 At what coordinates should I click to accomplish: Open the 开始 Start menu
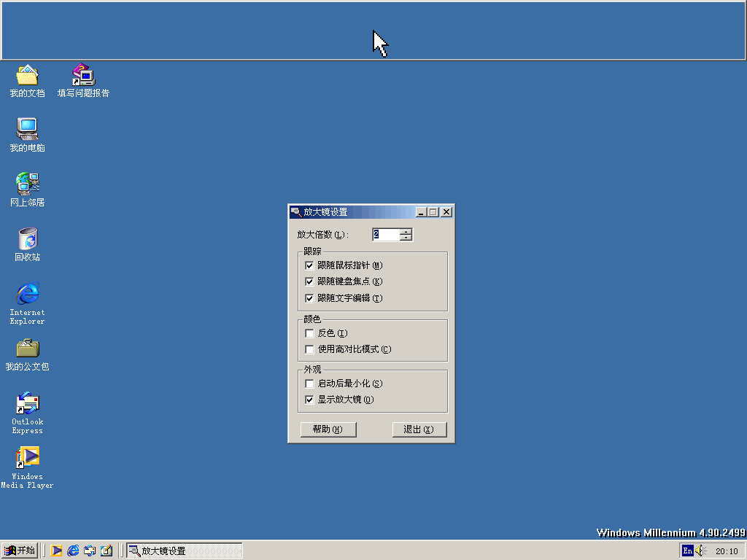pyautogui.click(x=20, y=551)
